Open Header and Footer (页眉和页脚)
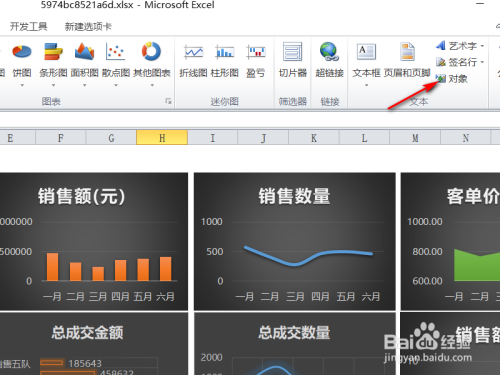Image resolution: width=500 pixels, height=375 pixels. tap(407, 59)
